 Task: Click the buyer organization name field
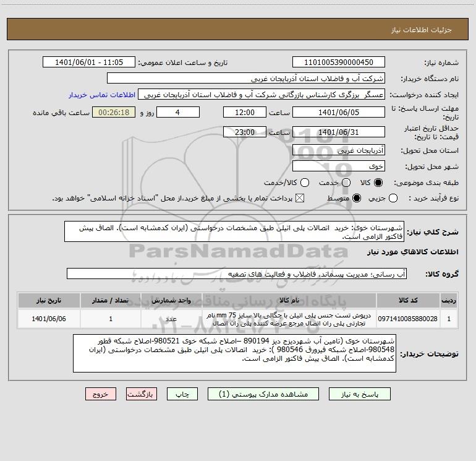[x=246, y=79]
